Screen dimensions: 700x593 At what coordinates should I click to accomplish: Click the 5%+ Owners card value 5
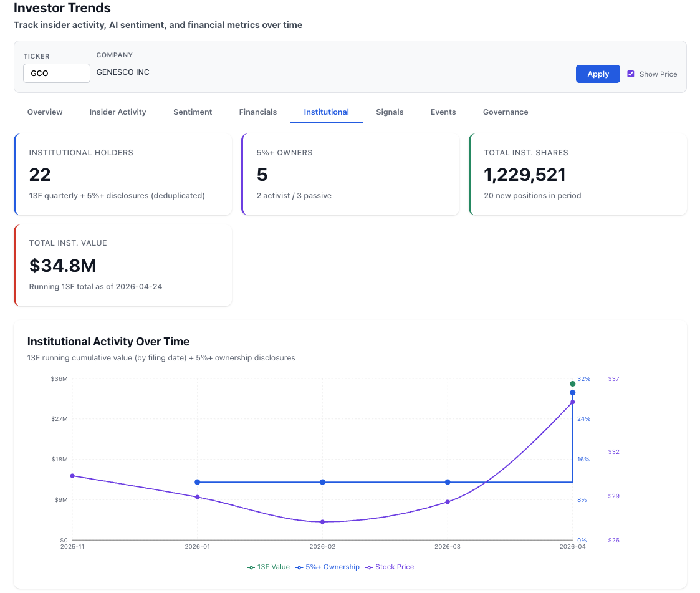coord(262,175)
